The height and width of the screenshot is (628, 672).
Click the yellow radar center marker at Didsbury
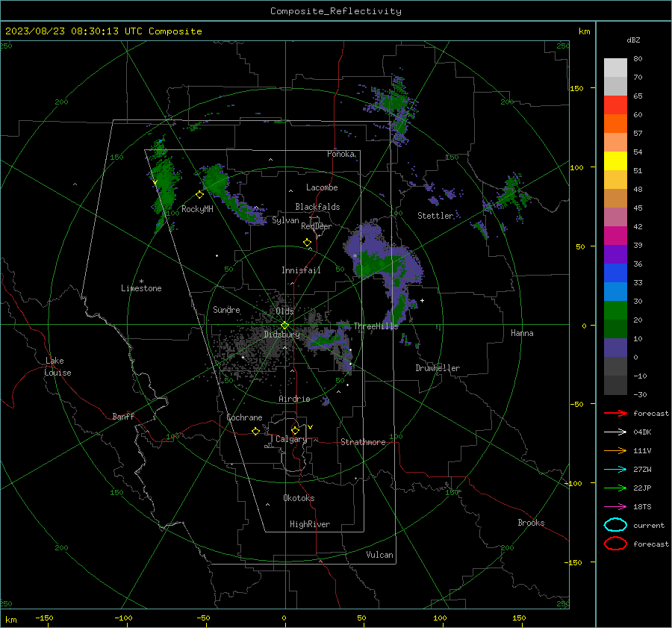(x=284, y=326)
